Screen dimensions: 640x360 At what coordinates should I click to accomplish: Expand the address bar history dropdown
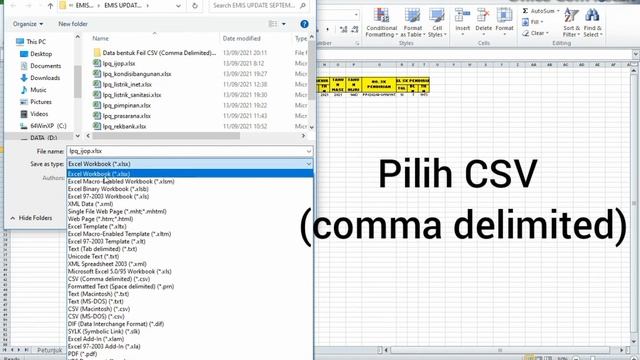178,6
